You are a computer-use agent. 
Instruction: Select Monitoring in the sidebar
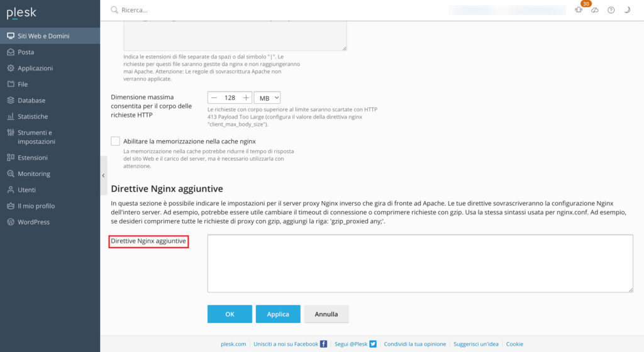[50, 173]
